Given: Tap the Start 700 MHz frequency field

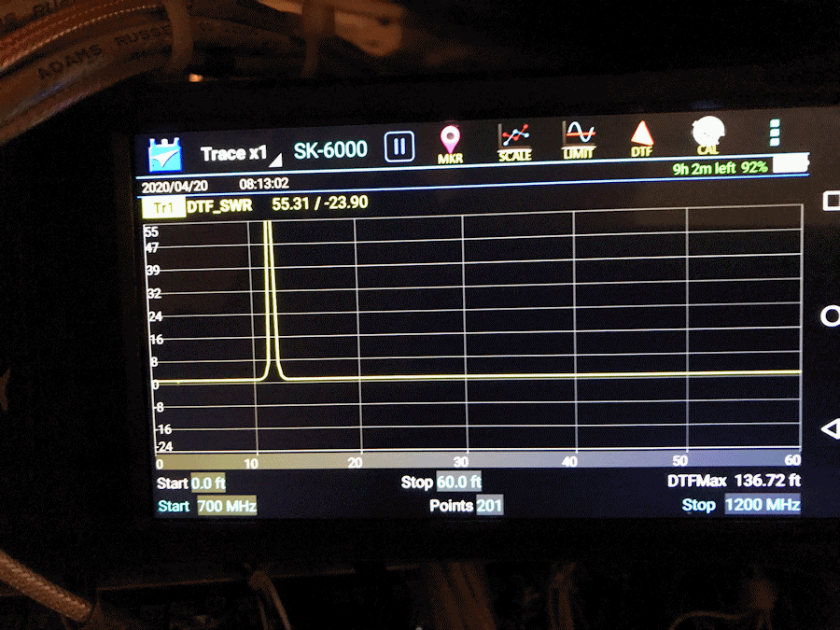Looking at the screenshot, I should pyautogui.click(x=226, y=506).
